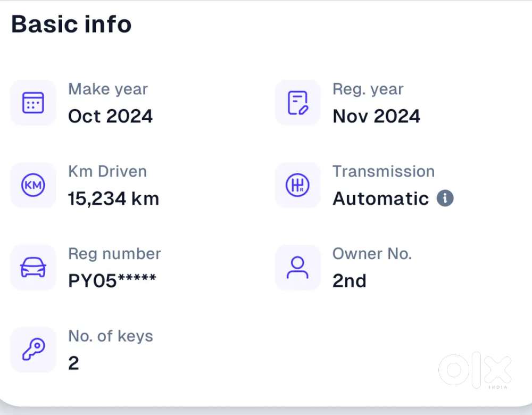This screenshot has width=532, height=415.
Task: Select the Oct 2024 make year value
Action: tap(110, 117)
